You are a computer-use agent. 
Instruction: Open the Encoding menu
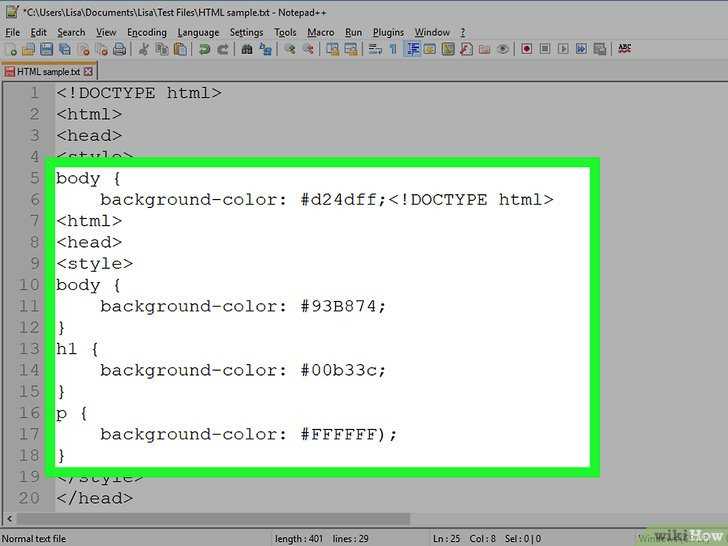tap(147, 32)
